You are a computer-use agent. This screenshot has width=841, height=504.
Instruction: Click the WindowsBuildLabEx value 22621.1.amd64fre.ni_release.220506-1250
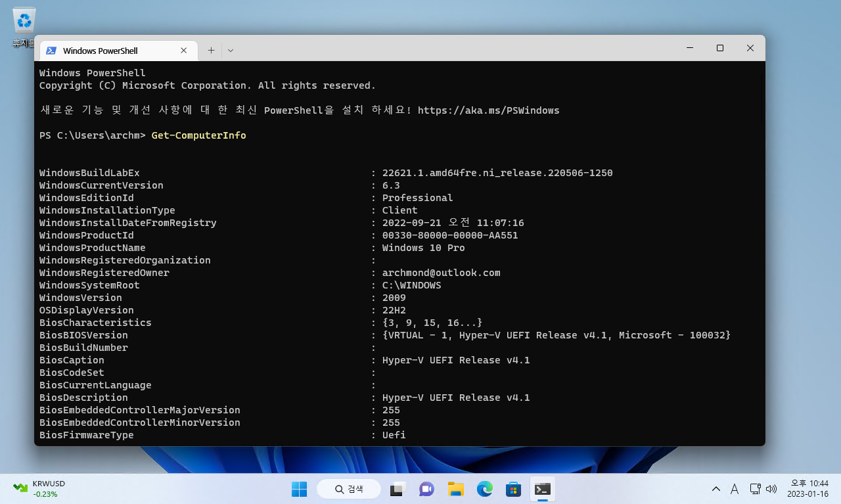tap(497, 173)
